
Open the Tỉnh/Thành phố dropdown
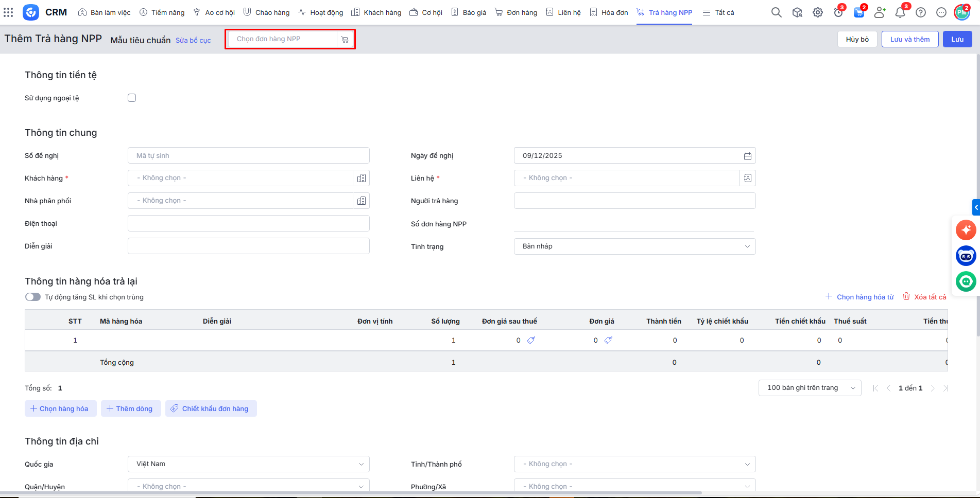tap(634, 464)
